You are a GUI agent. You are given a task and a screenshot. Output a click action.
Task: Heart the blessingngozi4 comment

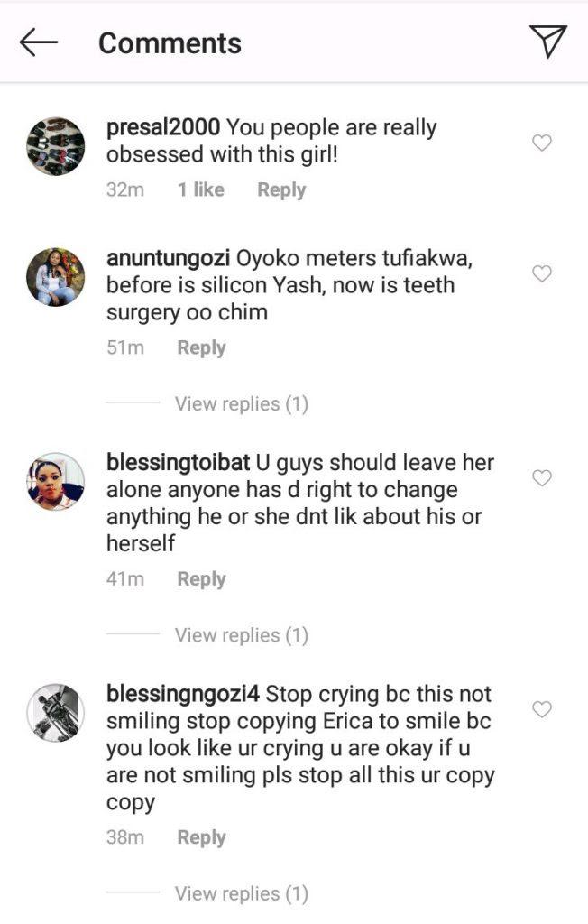tap(541, 710)
